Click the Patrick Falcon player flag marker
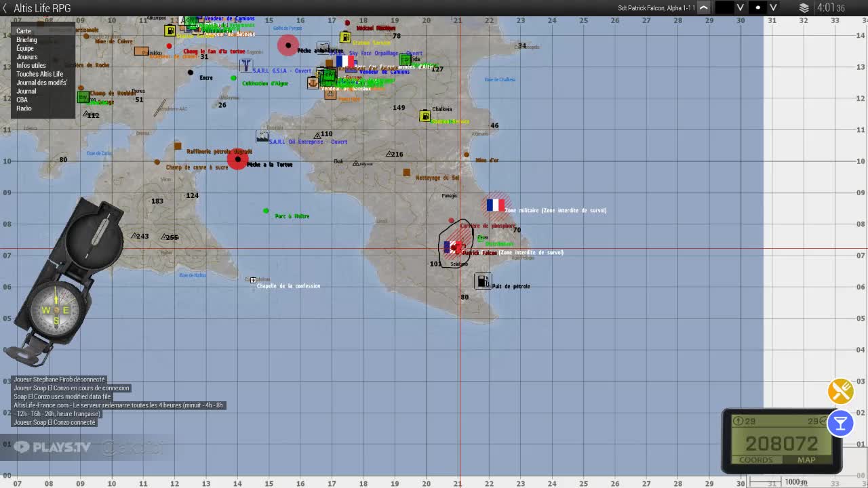Viewport: 868px width, 488px height. (x=453, y=247)
